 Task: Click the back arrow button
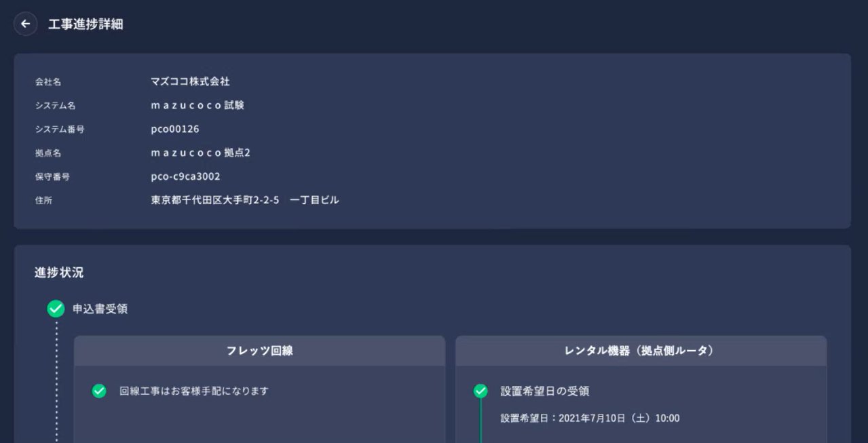point(25,24)
